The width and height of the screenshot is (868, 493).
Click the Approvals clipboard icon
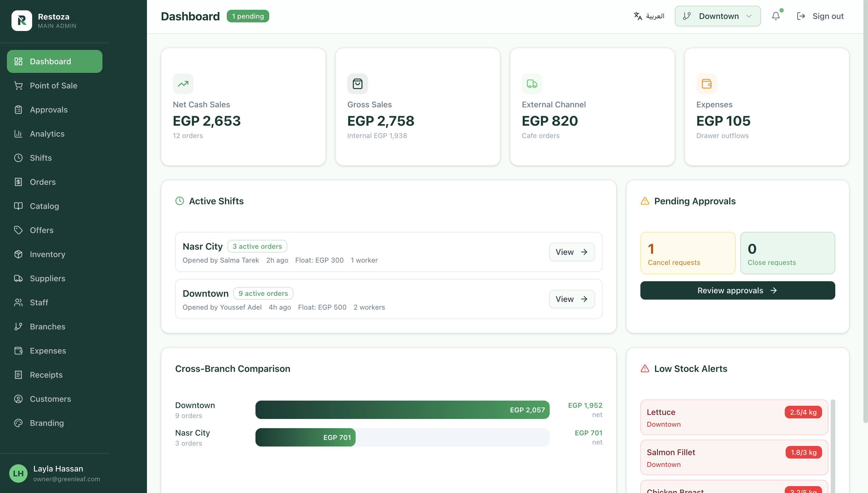click(18, 109)
